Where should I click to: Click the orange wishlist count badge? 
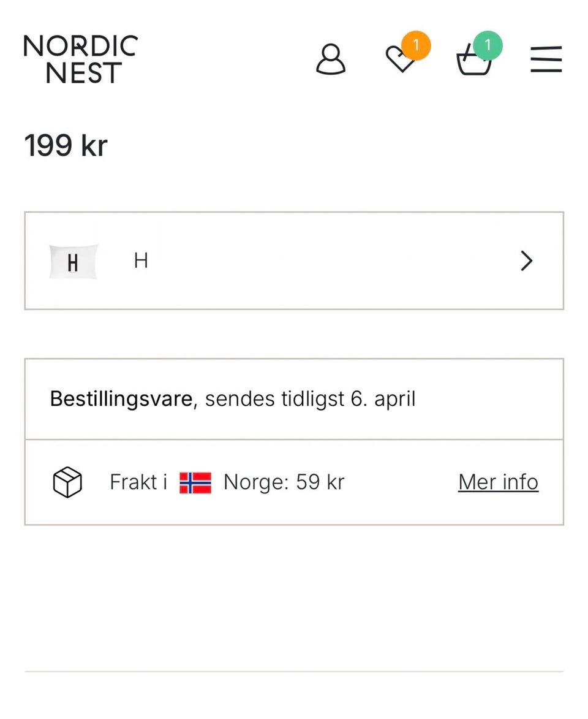[x=417, y=45]
